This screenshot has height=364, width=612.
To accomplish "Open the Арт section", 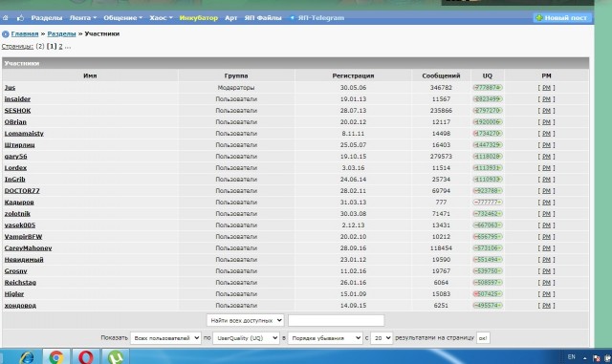I will tap(231, 18).
